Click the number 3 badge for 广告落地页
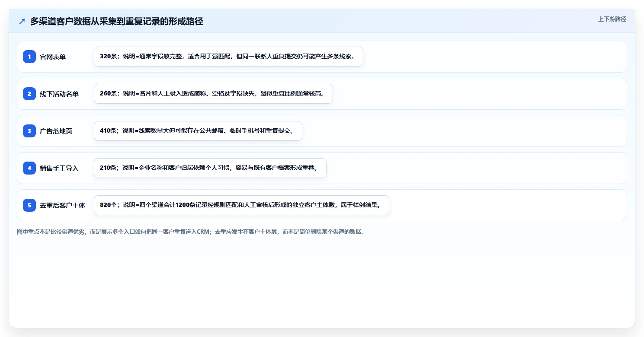The image size is (644, 337). point(29,131)
